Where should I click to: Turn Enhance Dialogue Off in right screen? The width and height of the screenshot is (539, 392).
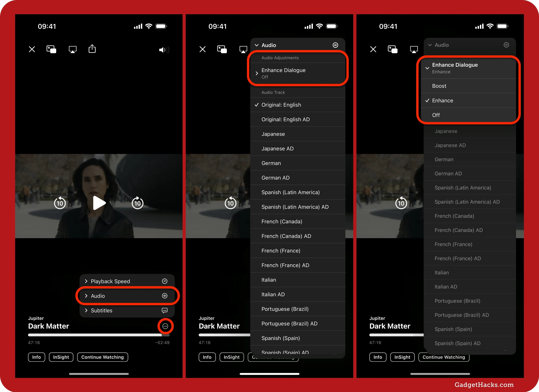tap(468, 115)
